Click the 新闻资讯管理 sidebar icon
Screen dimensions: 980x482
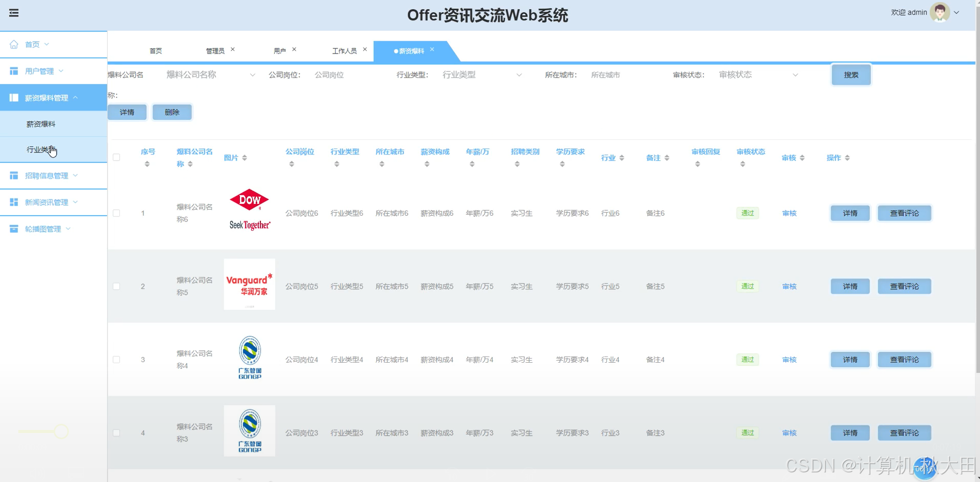coord(14,202)
